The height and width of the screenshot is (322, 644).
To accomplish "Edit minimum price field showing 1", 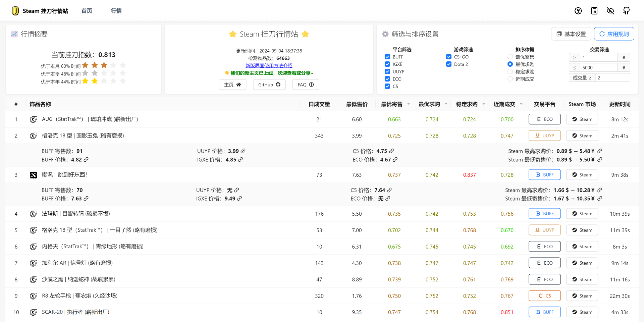I will [x=599, y=57].
